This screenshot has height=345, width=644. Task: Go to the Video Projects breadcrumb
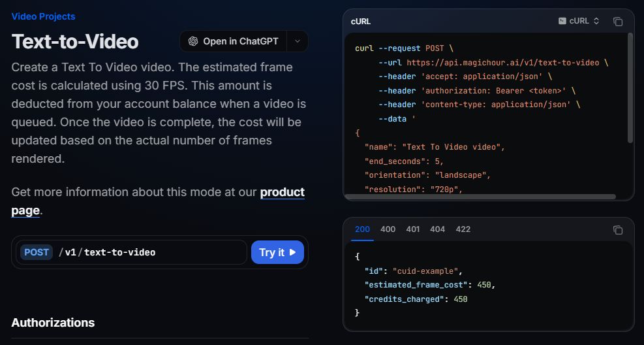click(x=43, y=16)
